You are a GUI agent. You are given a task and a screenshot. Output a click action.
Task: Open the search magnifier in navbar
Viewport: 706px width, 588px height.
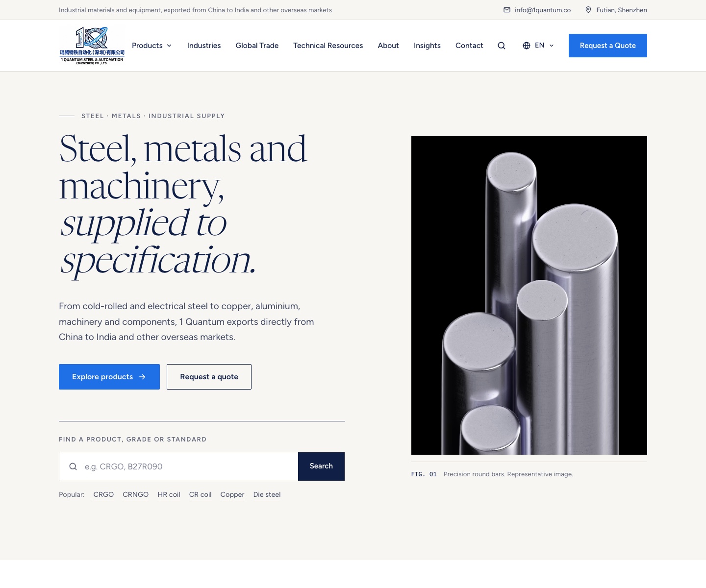(x=502, y=46)
